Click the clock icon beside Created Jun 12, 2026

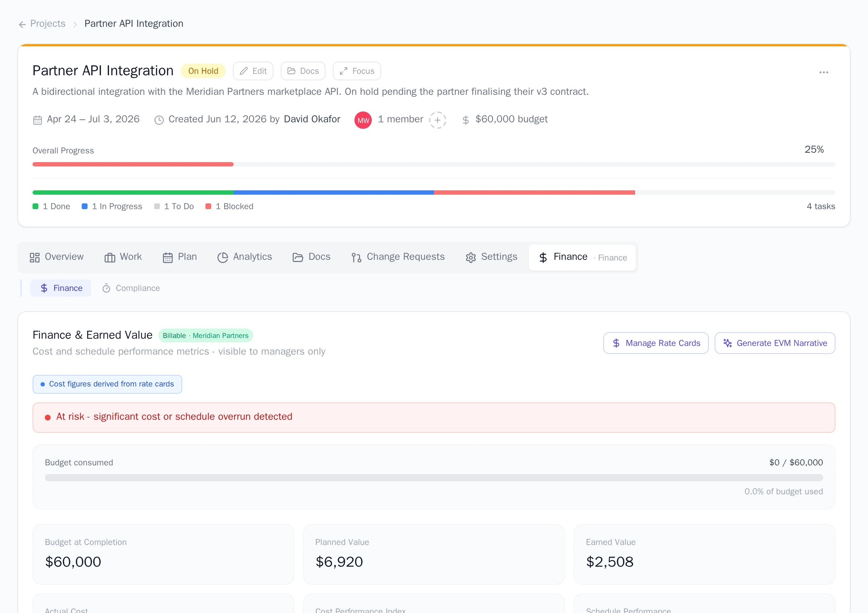tap(159, 120)
